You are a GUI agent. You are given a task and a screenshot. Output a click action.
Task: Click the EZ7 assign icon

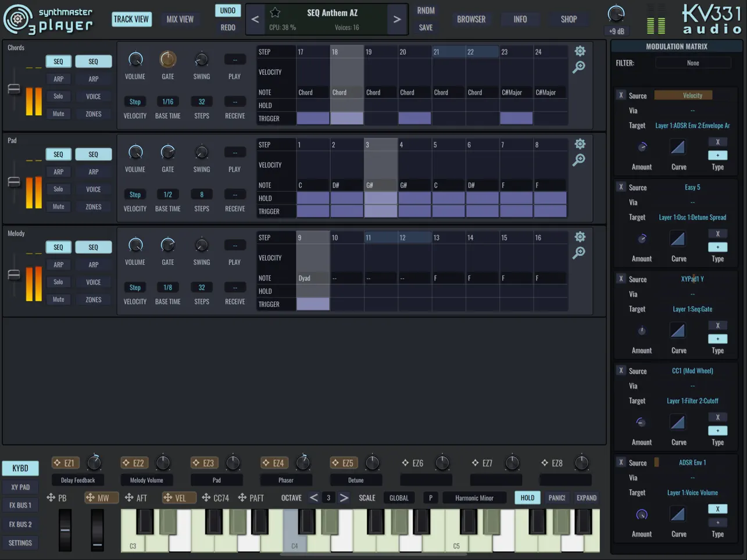coord(475,463)
